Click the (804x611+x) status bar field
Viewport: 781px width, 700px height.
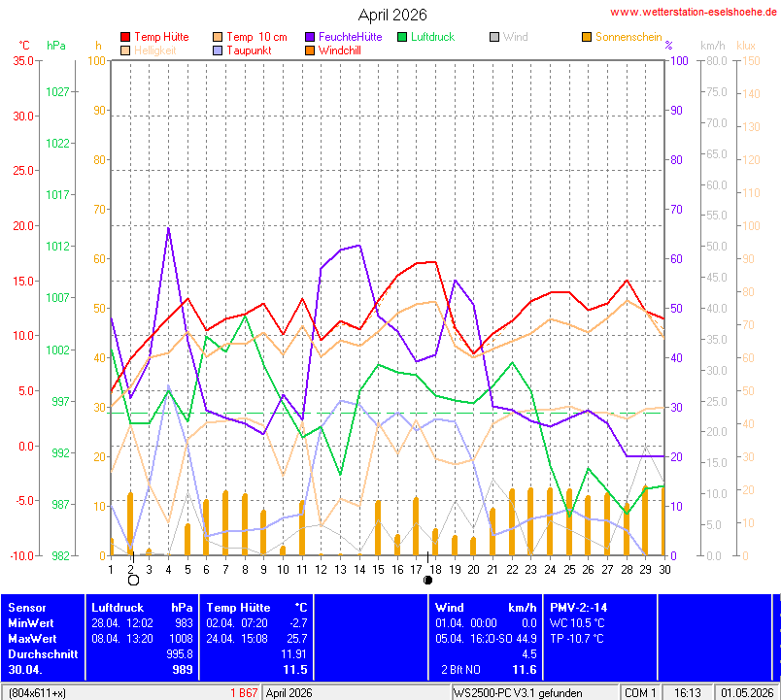point(37,693)
